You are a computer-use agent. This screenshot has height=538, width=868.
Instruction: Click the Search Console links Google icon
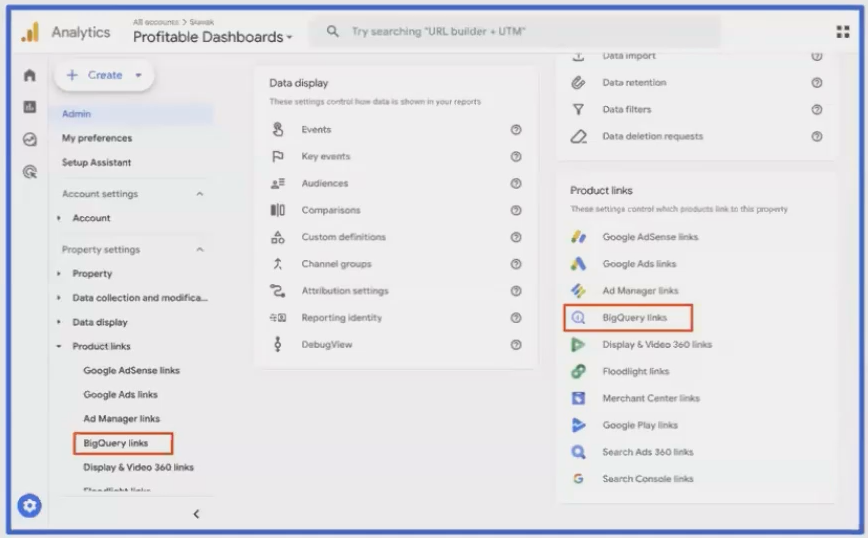(x=578, y=479)
